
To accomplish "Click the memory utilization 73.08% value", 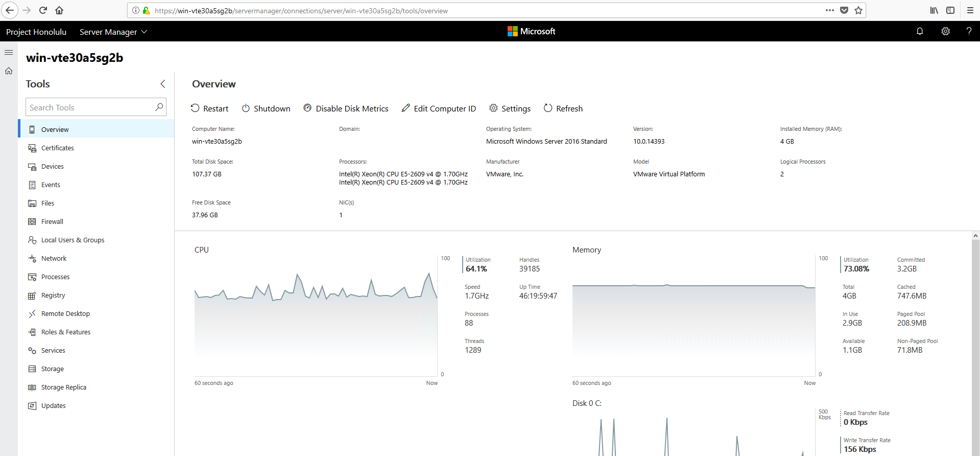I will point(856,269).
